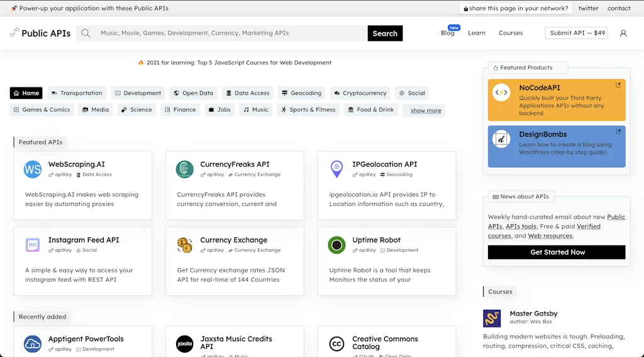Click Get Started Now button

click(557, 252)
